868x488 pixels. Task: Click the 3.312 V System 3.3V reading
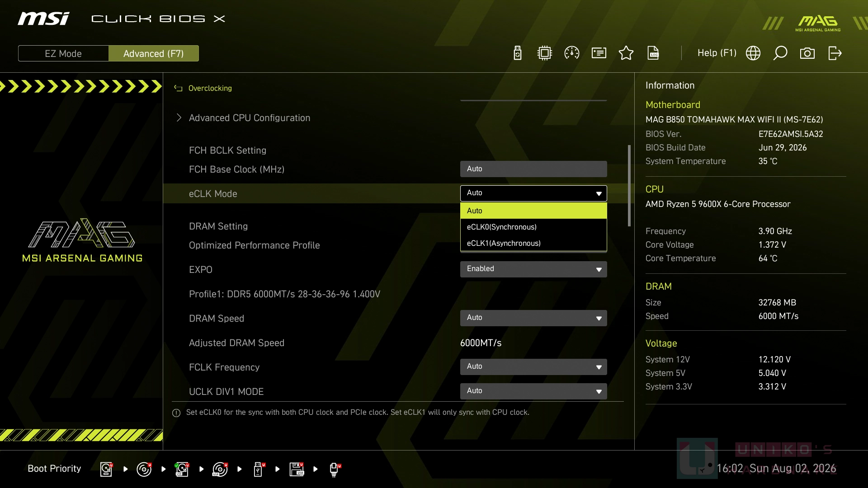point(772,387)
